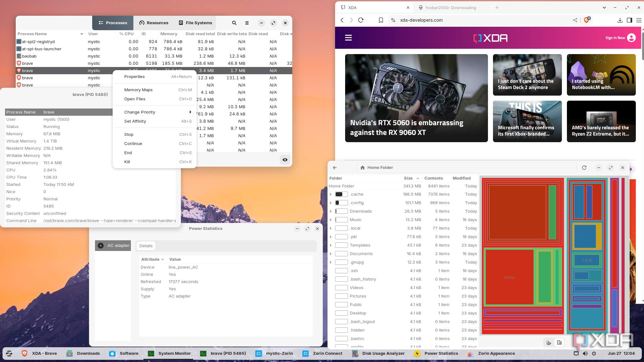Open Change Priority submenu

[x=154, y=112]
